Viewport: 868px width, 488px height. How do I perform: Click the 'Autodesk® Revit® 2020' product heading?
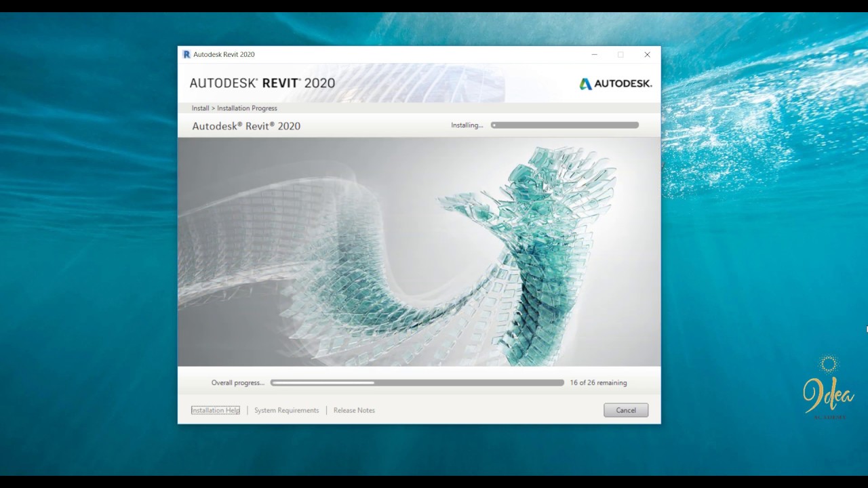coord(246,126)
